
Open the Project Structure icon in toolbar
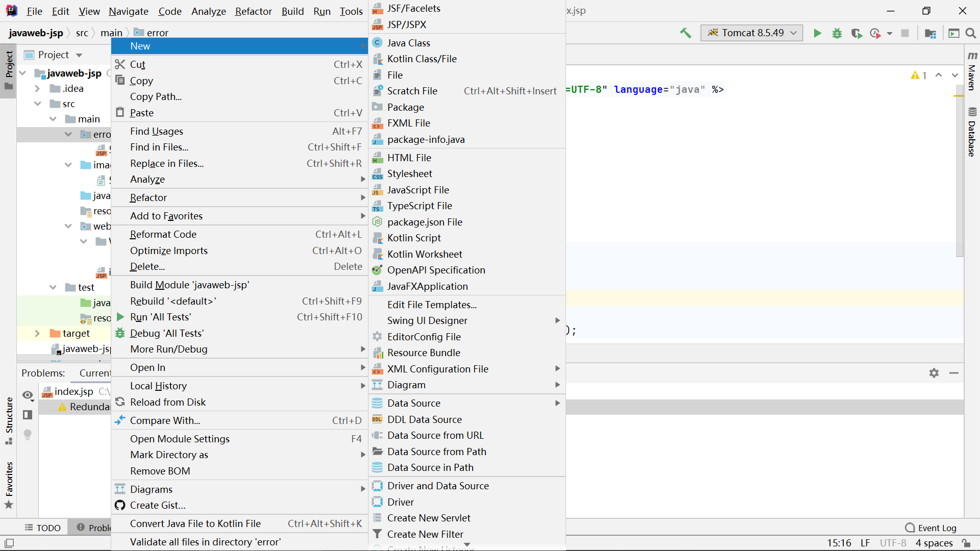click(x=930, y=33)
